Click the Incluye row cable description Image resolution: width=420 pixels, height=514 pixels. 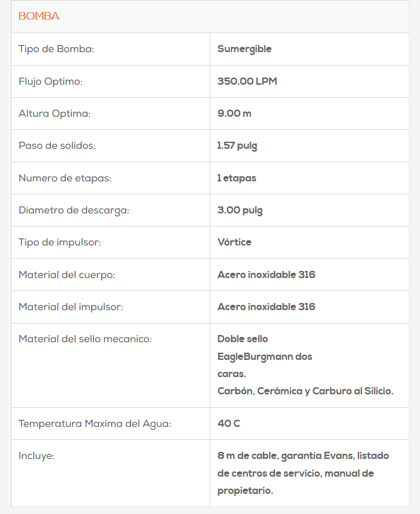tap(303, 456)
